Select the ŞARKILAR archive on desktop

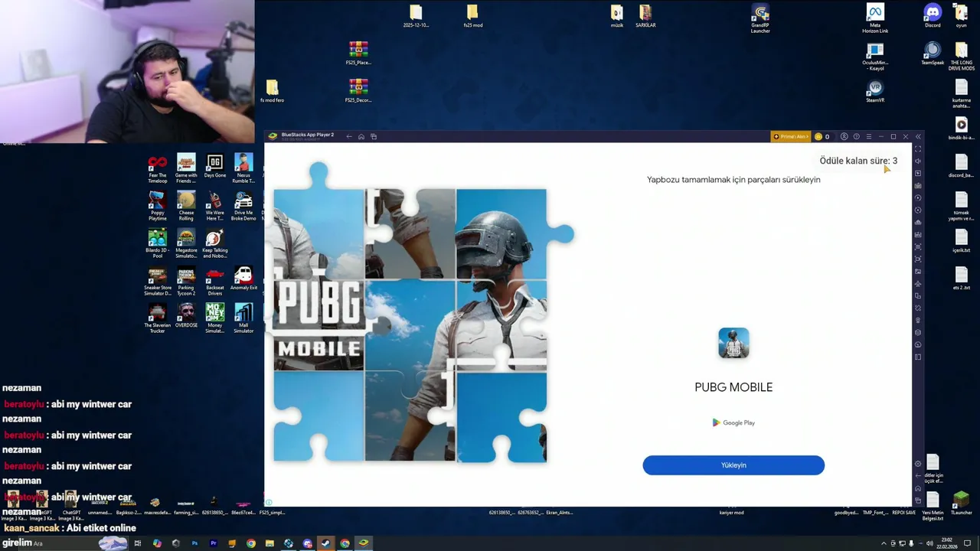click(645, 16)
